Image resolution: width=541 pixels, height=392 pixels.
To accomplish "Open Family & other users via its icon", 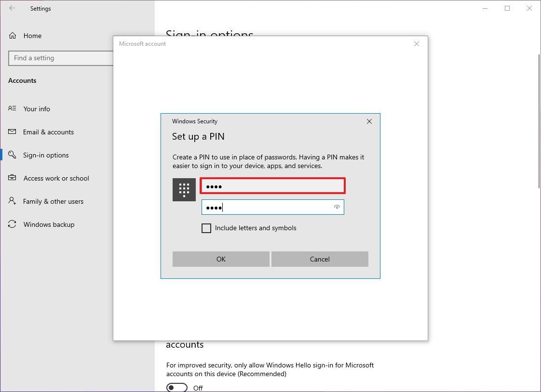I will coord(12,201).
